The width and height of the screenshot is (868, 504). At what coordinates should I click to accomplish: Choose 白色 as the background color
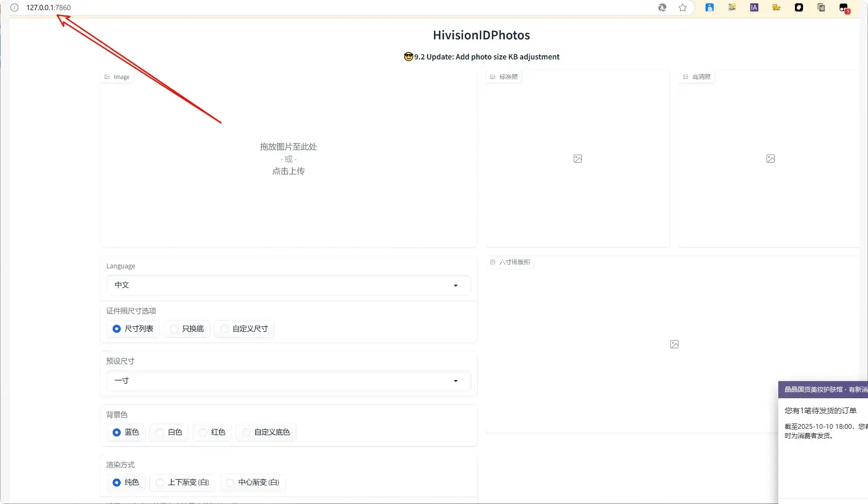pyautogui.click(x=160, y=433)
